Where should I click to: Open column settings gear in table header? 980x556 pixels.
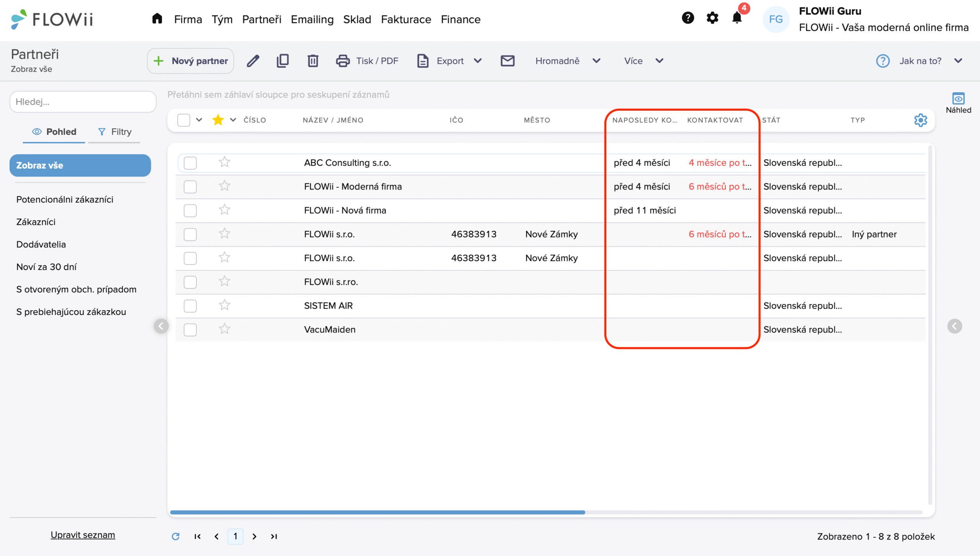point(920,120)
